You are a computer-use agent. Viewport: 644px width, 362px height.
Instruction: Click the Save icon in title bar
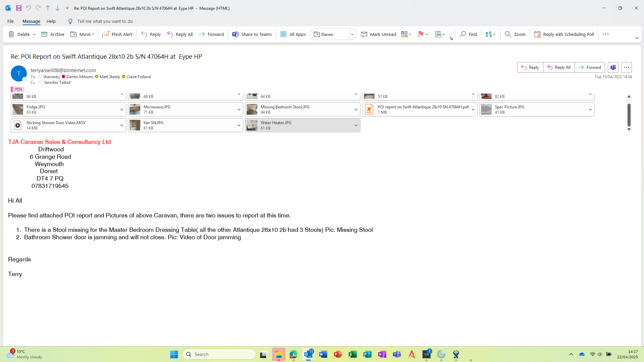coord(19,8)
